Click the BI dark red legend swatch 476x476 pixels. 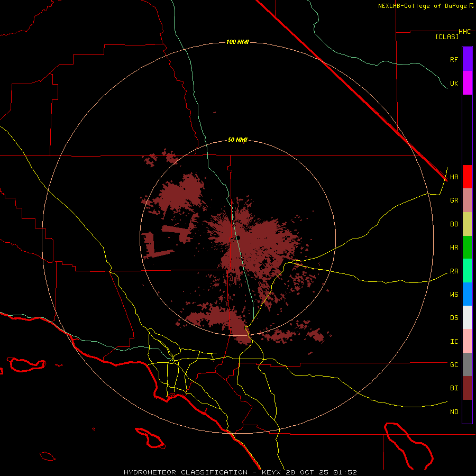[x=467, y=388]
